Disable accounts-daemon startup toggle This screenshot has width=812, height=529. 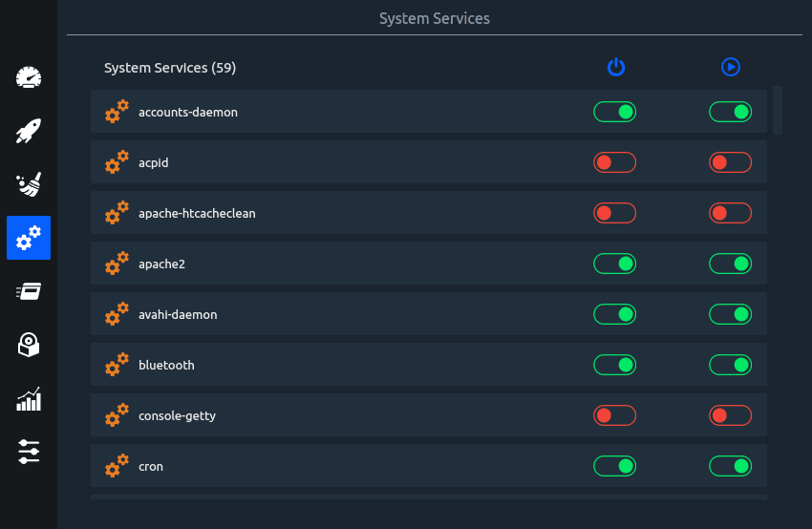pos(615,113)
